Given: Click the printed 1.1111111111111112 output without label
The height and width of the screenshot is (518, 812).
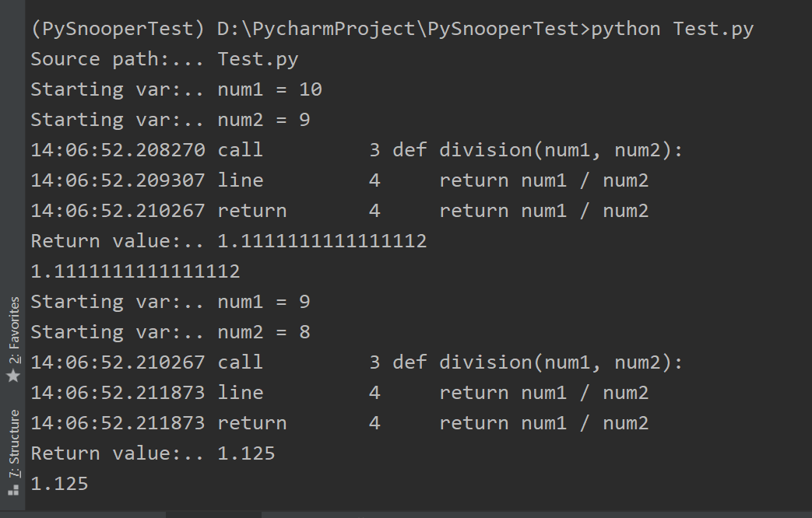Looking at the screenshot, I should [135, 271].
